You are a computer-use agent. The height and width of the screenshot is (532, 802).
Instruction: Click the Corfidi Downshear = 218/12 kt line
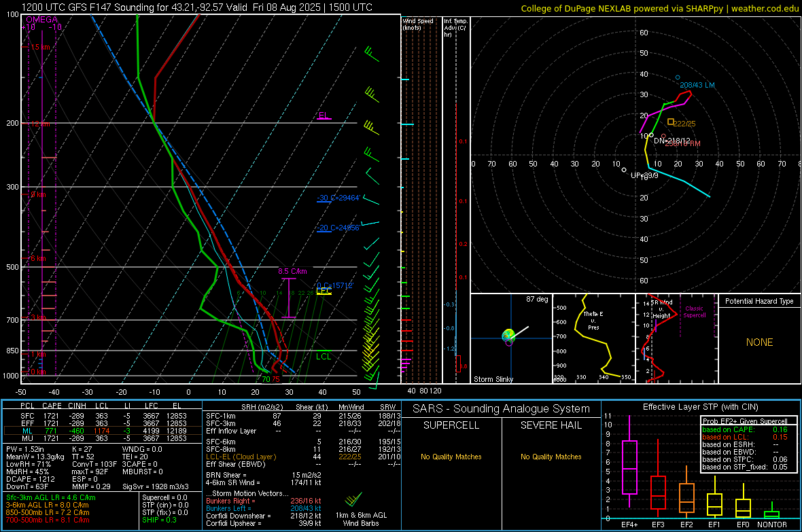point(264,516)
